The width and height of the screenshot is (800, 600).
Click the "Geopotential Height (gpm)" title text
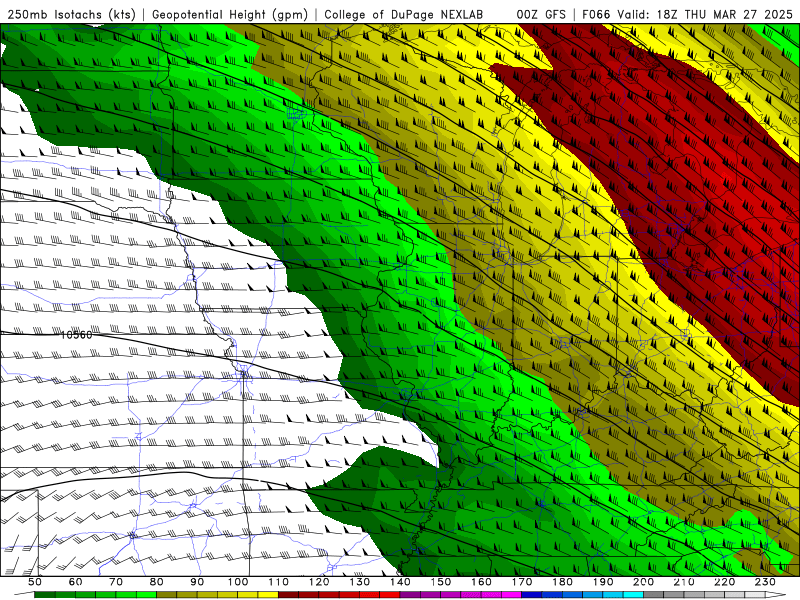pos(230,14)
